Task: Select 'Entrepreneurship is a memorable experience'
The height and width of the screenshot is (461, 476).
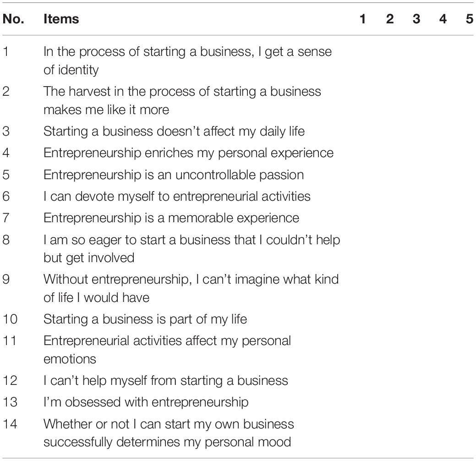Action: click(x=171, y=218)
